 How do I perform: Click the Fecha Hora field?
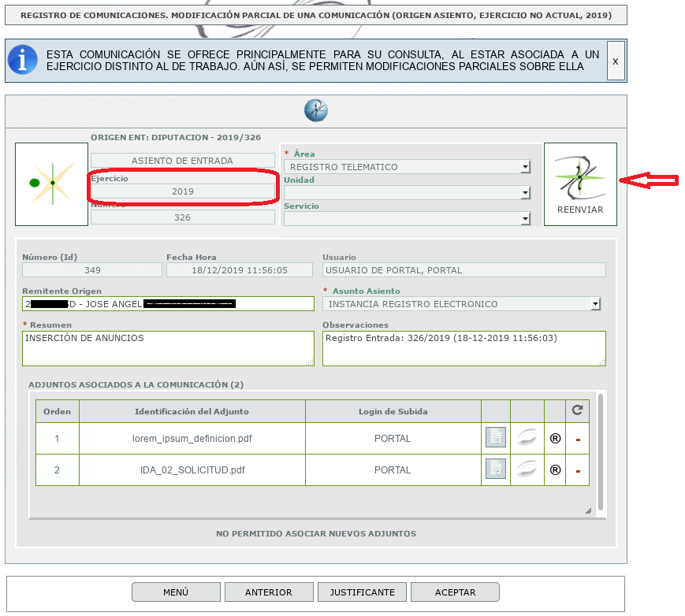coord(240,270)
